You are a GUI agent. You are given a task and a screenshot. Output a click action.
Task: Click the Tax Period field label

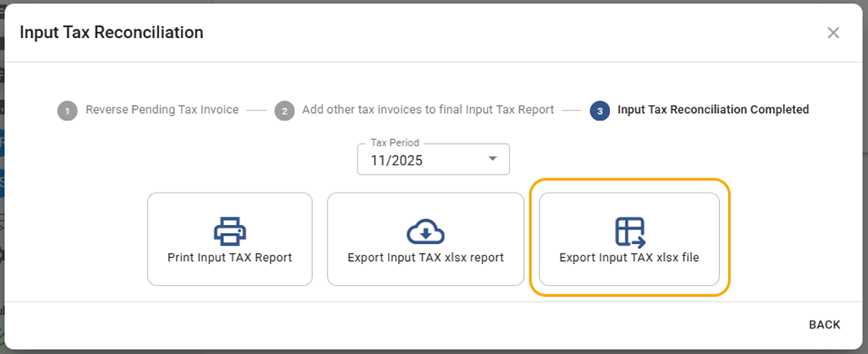tap(394, 143)
